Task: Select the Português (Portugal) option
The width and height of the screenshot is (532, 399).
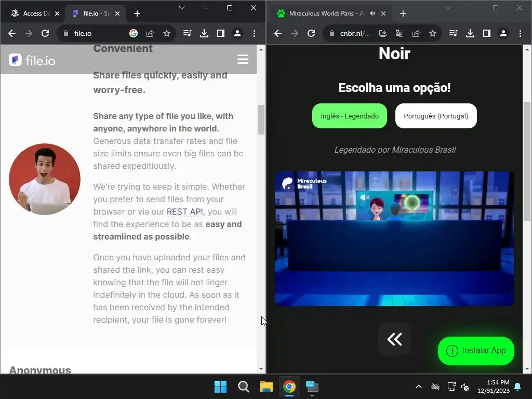Action: coord(436,116)
